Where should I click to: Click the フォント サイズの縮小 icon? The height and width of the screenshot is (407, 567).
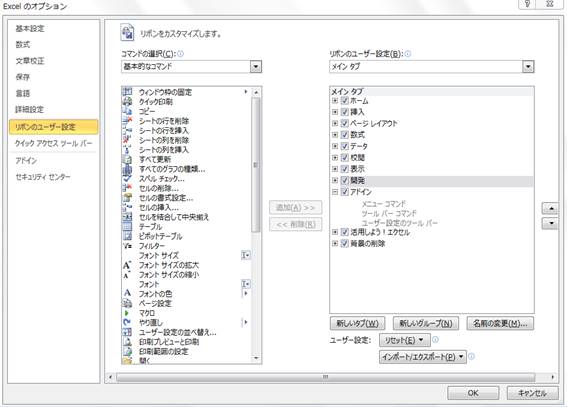127,275
